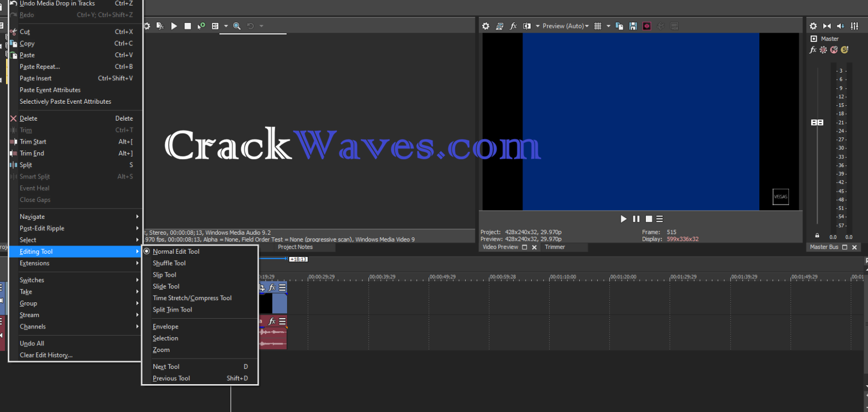Click the red record icon in preview toolbar
The image size is (868, 412).
pos(647,26)
